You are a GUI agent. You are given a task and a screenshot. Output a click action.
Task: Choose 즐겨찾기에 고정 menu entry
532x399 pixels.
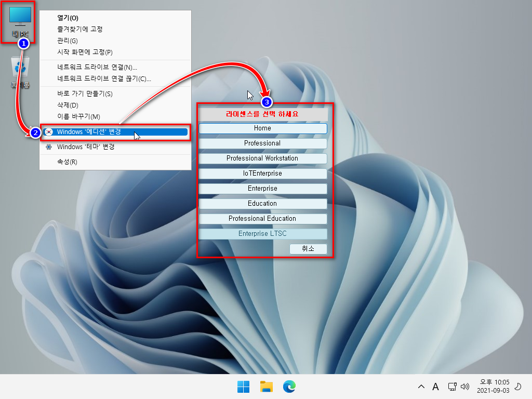pos(115,29)
